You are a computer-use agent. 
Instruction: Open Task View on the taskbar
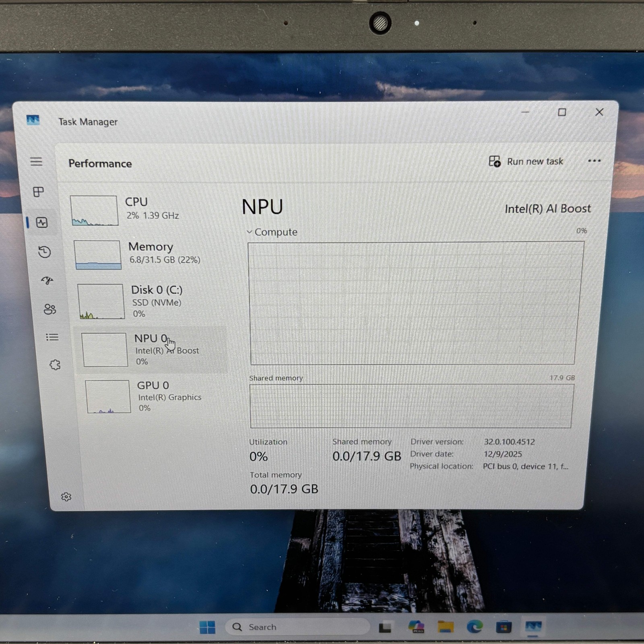click(385, 627)
